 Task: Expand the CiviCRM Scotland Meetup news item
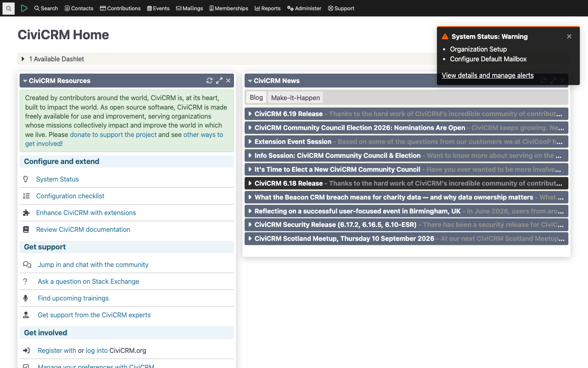406,238
